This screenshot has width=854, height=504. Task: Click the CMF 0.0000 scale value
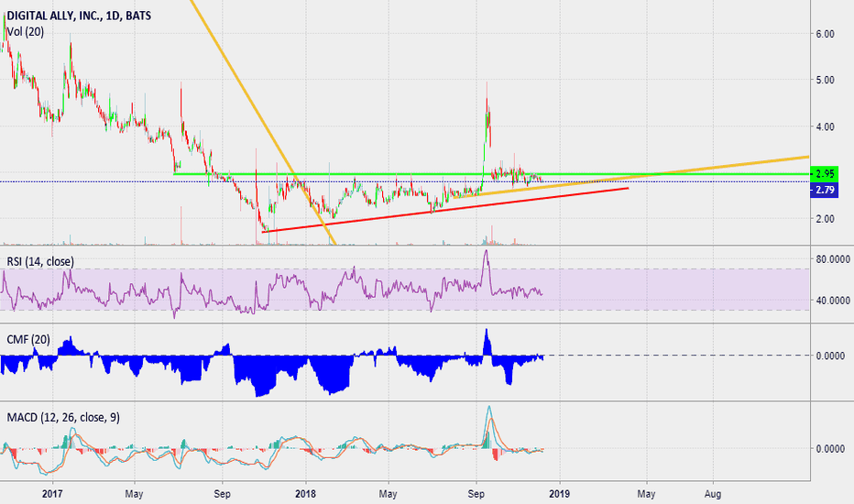tap(830, 356)
